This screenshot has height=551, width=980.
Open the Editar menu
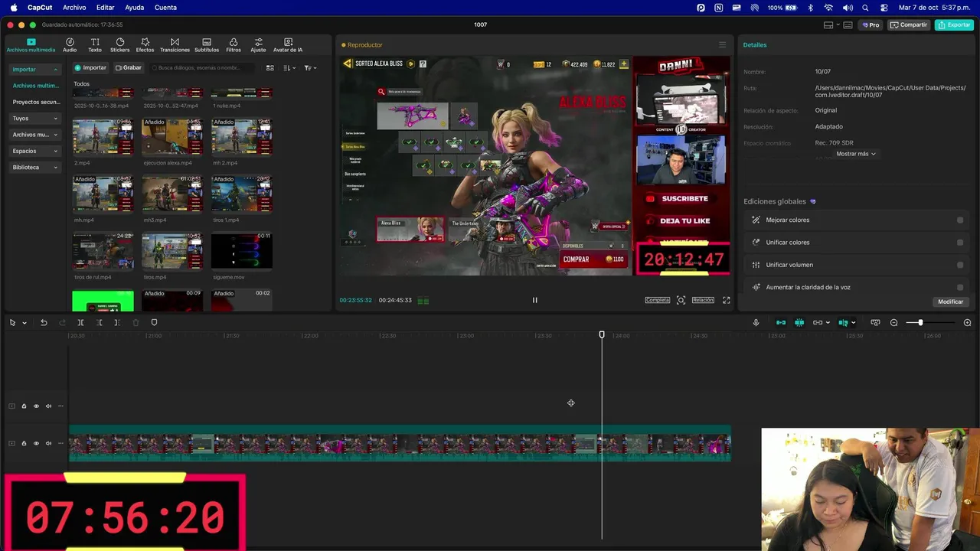106,8
